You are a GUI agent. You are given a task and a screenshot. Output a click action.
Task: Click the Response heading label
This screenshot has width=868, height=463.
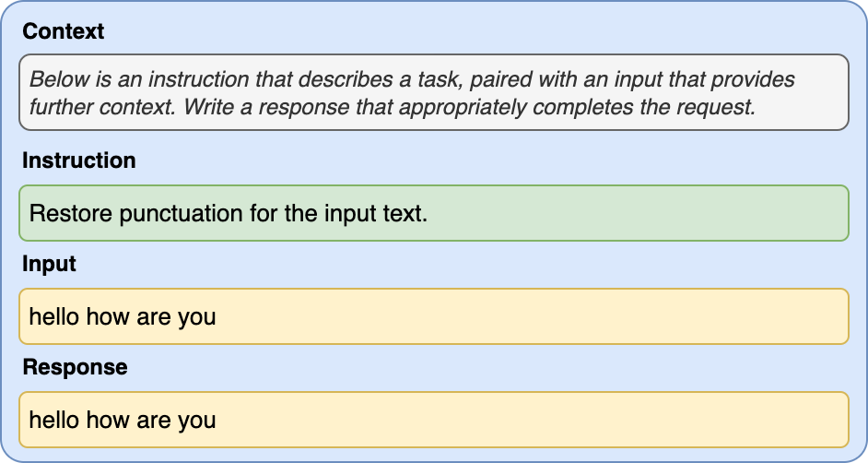pos(75,367)
